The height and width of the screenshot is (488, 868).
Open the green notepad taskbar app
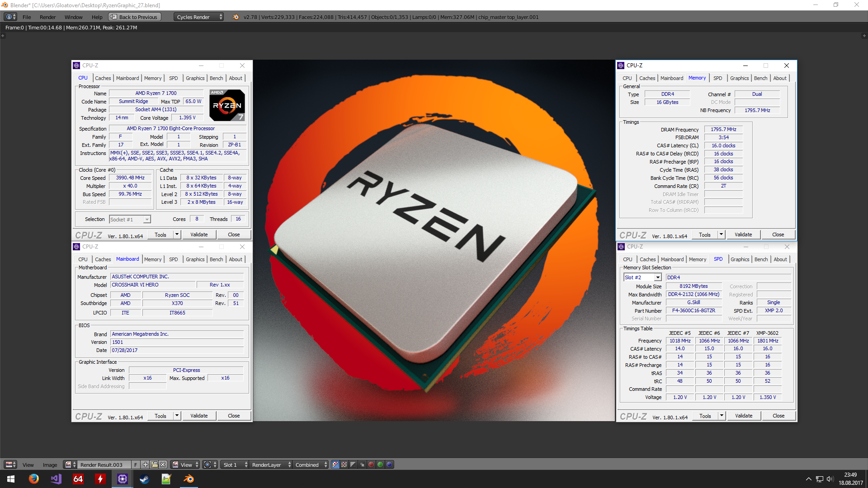click(x=166, y=479)
